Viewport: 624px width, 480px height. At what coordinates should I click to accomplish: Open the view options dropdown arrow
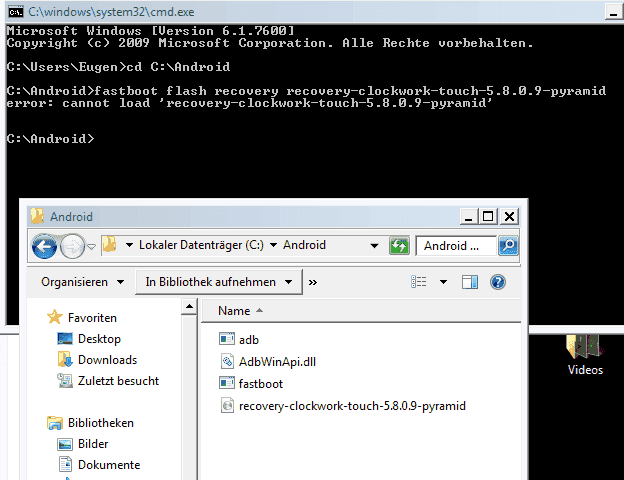pos(443,282)
